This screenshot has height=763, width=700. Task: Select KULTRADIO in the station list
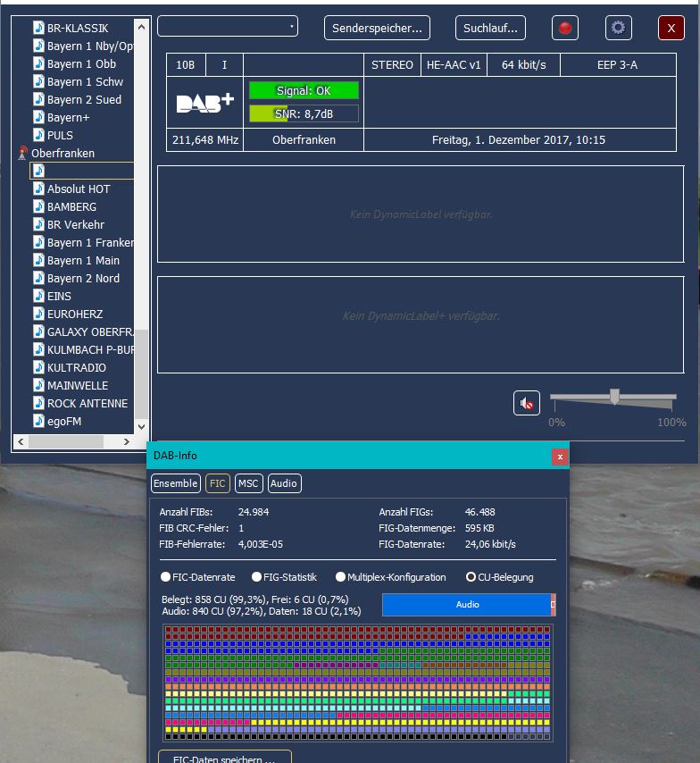coord(76,367)
